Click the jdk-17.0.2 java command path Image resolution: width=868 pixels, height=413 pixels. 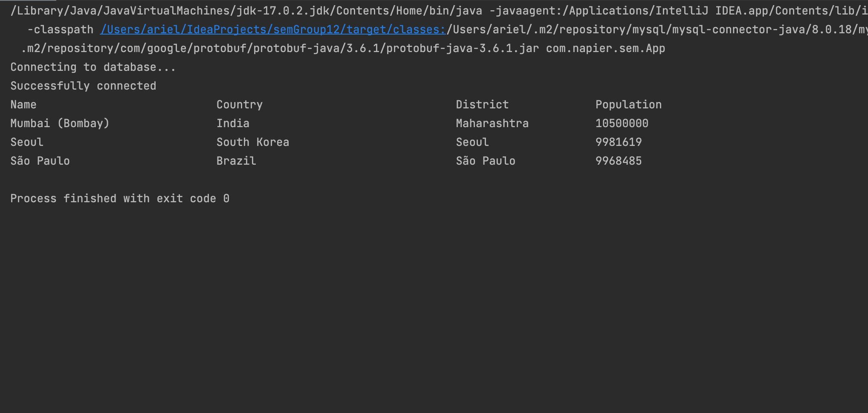(246, 11)
